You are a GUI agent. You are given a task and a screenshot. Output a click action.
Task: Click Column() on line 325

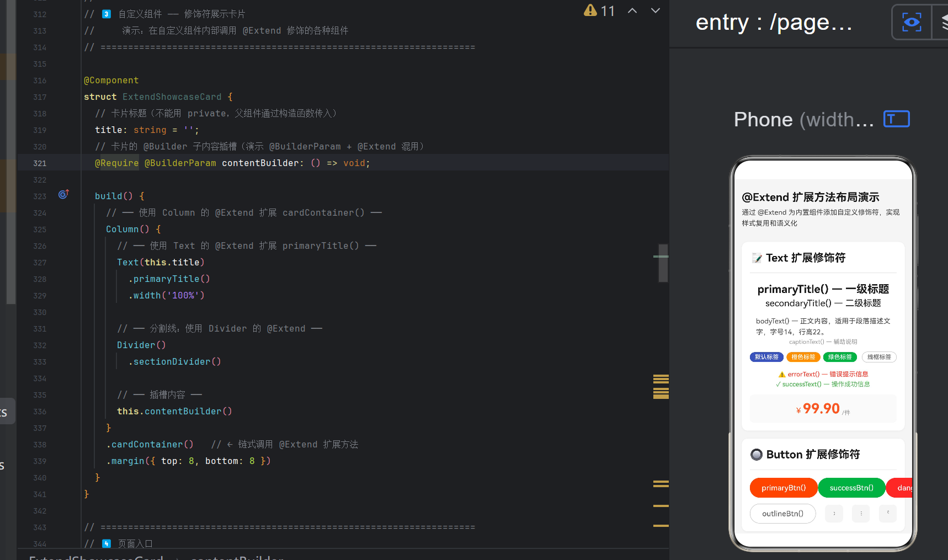tap(127, 229)
